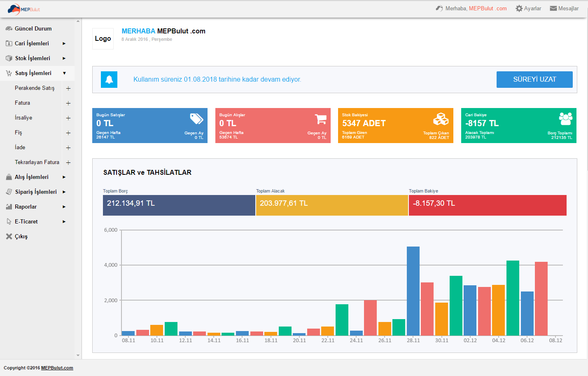Click the Ayarlar gear icon
The image size is (588, 376).
point(519,8)
